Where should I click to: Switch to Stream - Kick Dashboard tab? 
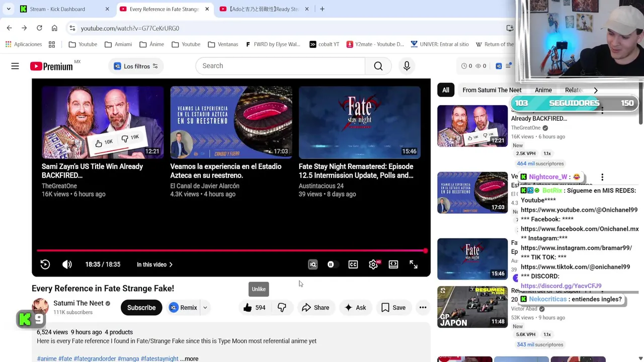point(64,9)
